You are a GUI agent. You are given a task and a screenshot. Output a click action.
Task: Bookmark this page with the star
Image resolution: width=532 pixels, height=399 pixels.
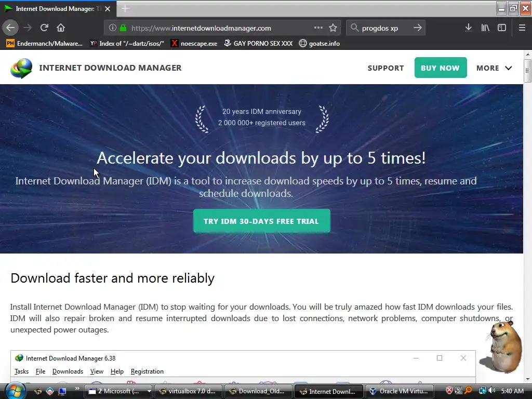click(333, 28)
